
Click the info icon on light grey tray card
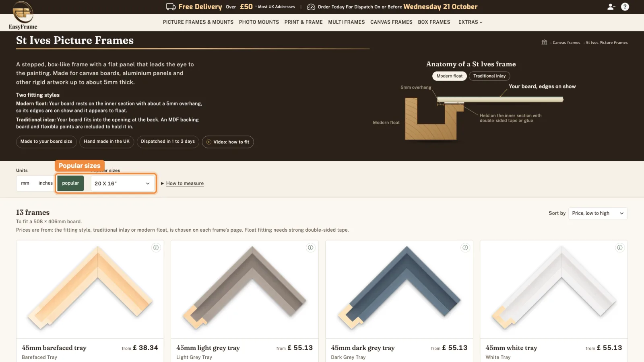click(x=311, y=248)
